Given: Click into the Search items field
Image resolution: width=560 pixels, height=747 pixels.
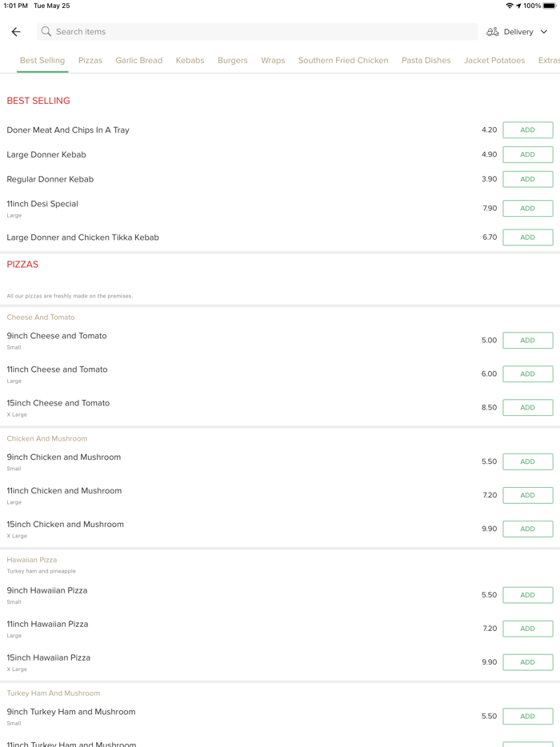Looking at the screenshot, I should click(256, 32).
